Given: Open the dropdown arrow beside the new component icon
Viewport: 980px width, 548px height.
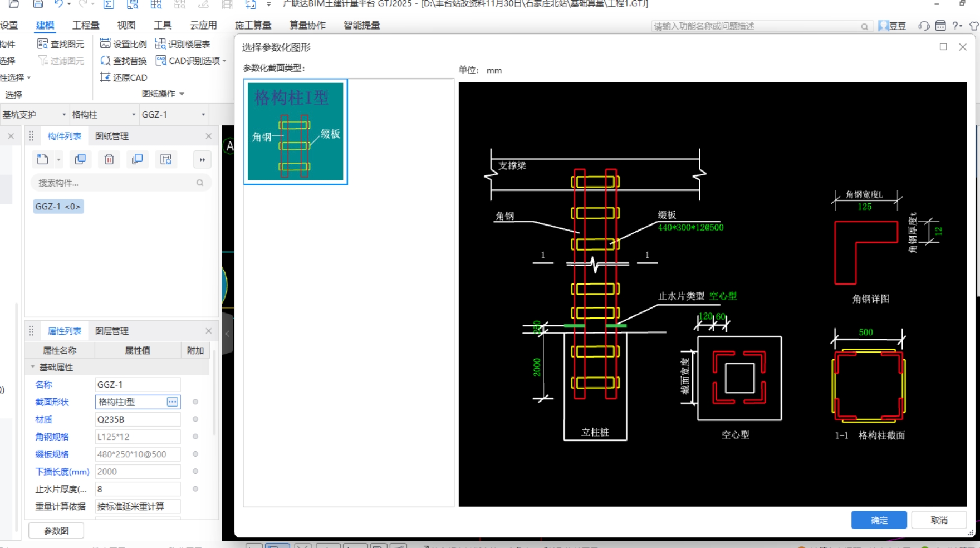Looking at the screenshot, I should [58, 160].
